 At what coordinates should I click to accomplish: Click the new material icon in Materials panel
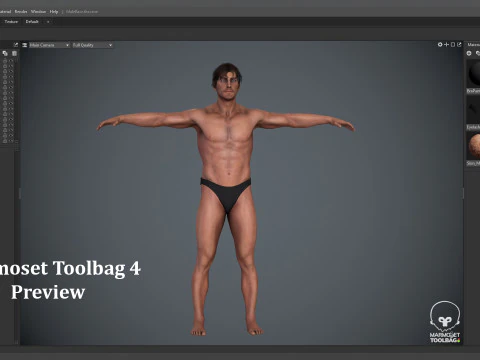(x=469, y=53)
